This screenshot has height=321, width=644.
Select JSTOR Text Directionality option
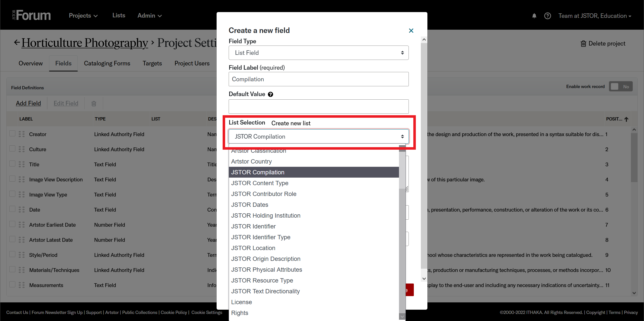coord(314,291)
